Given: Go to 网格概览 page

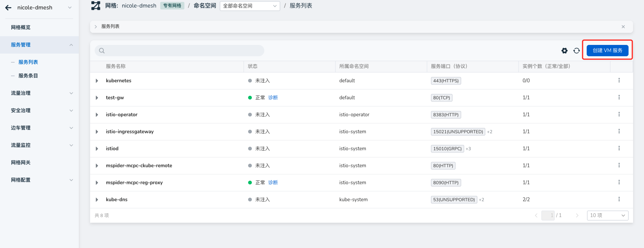Looking at the screenshot, I should click(x=21, y=28).
